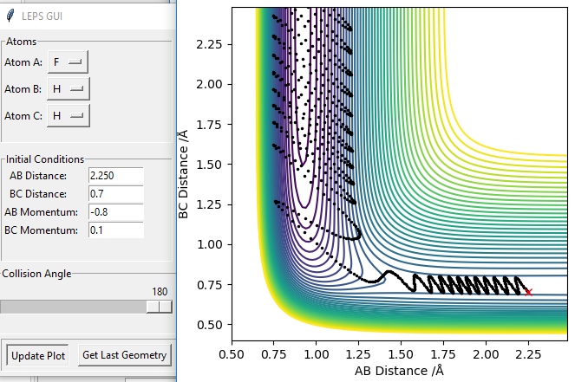The width and height of the screenshot is (588, 382).
Task: Click the BC Distance input field
Action: tap(116, 194)
